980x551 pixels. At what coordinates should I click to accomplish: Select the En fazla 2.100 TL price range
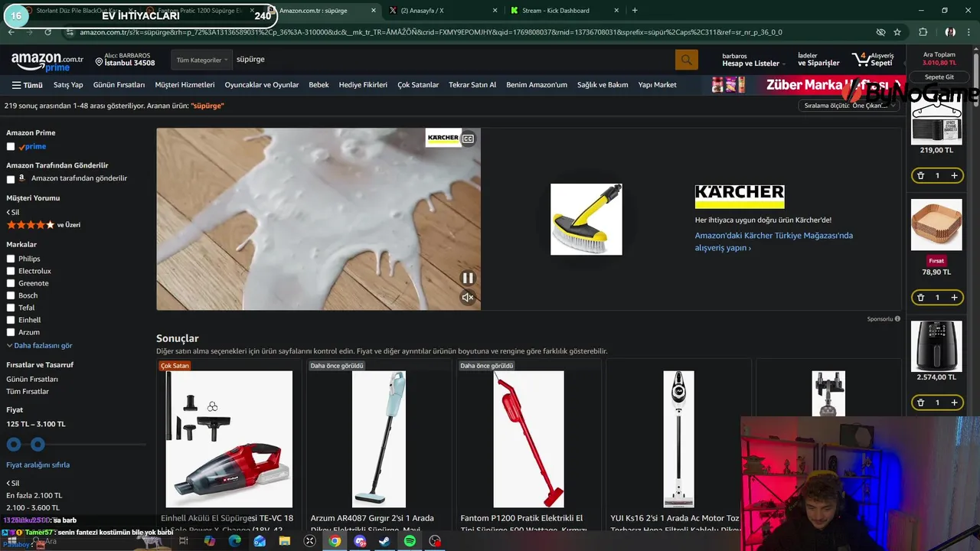[34, 495]
